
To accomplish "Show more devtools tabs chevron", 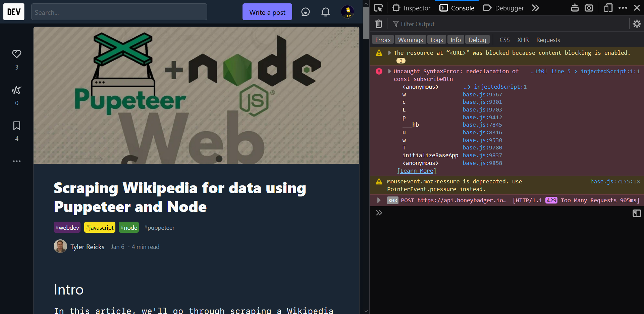I will [x=535, y=8].
